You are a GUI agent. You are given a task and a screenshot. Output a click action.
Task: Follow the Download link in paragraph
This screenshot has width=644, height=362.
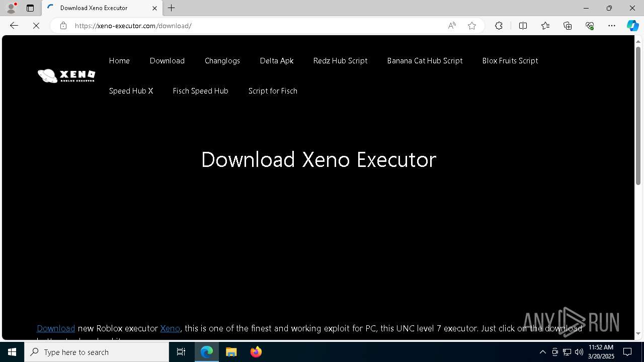pos(56,328)
